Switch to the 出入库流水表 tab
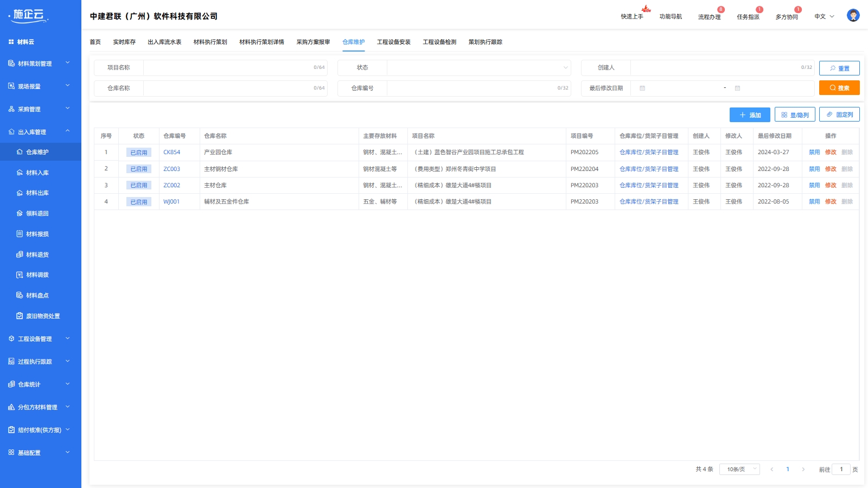 (x=164, y=42)
